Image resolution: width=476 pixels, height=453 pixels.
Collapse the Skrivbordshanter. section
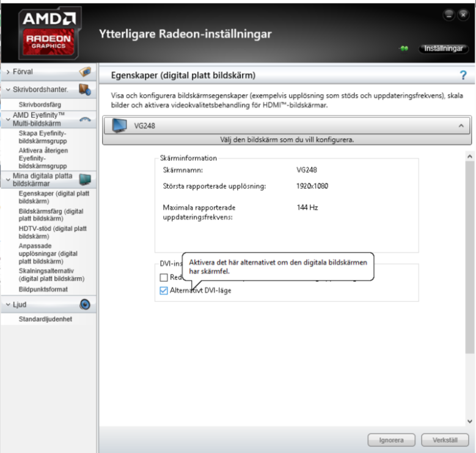(8, 90)
